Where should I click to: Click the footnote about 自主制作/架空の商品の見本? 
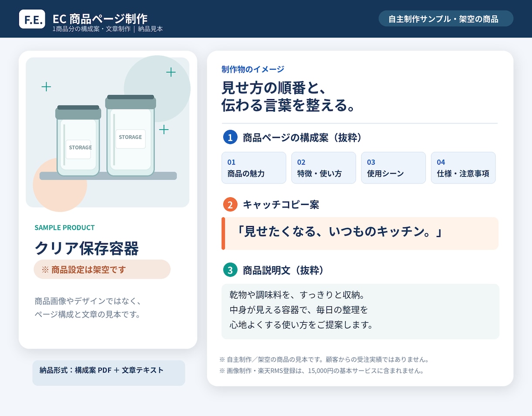pyautogui.click(x=325, y=360)
